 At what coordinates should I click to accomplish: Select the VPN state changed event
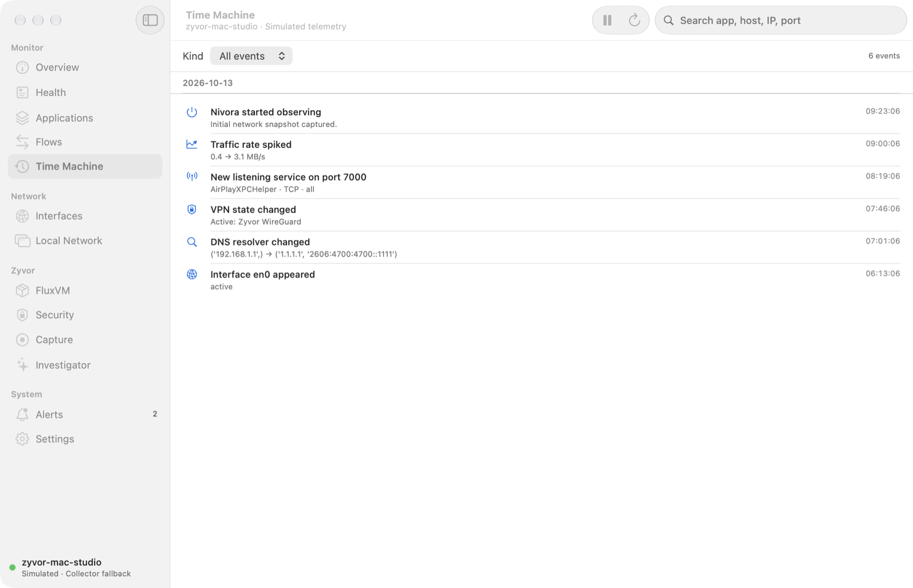(x=542, y=215)
